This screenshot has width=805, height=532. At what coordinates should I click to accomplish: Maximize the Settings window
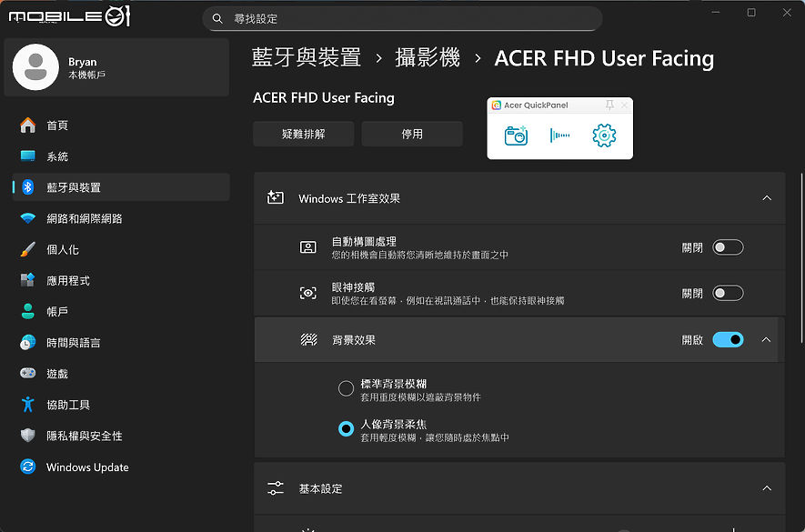tap(751, 13)
